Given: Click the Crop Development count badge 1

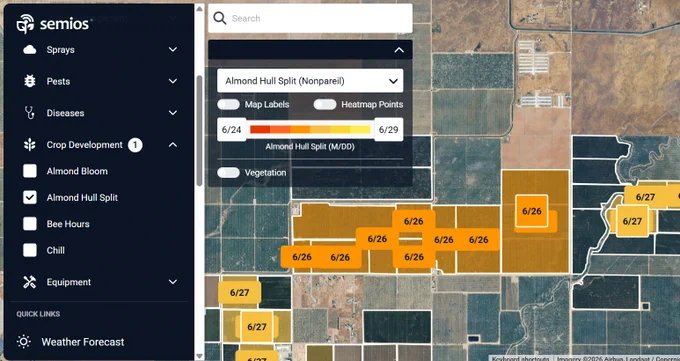Looking at the screenshot, I should tap(135, 145).
